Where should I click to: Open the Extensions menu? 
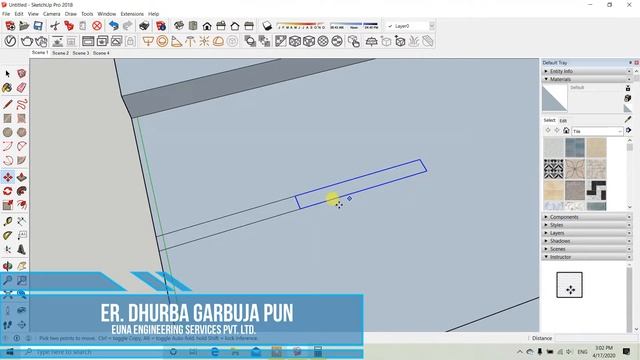[x=132, y=14]
